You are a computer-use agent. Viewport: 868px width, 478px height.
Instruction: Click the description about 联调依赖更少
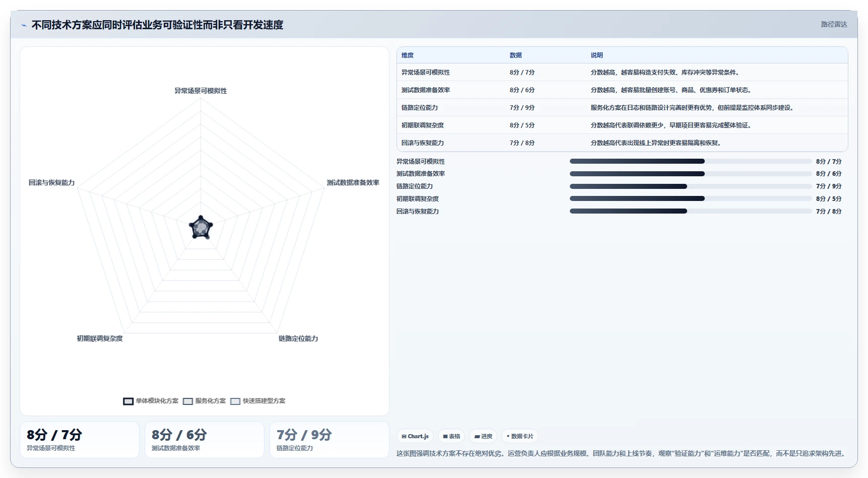pyautogui.click(x=672, y=125)
